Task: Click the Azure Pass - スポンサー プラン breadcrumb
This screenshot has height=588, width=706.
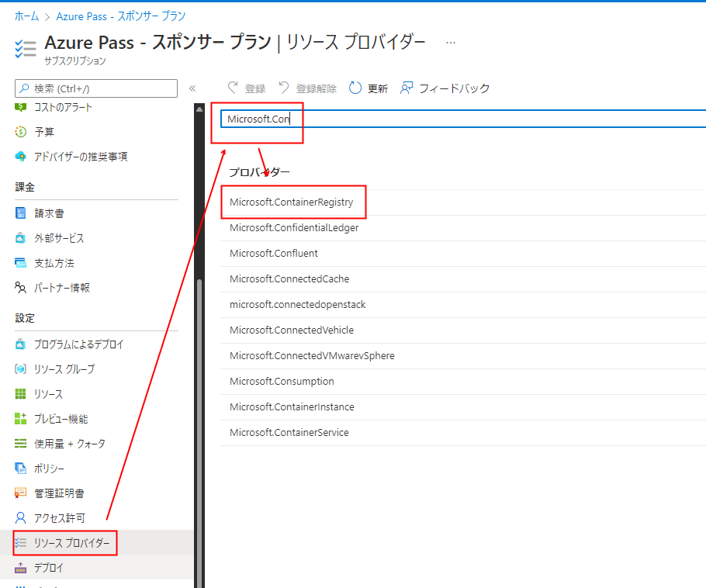Action: point(121,16)
